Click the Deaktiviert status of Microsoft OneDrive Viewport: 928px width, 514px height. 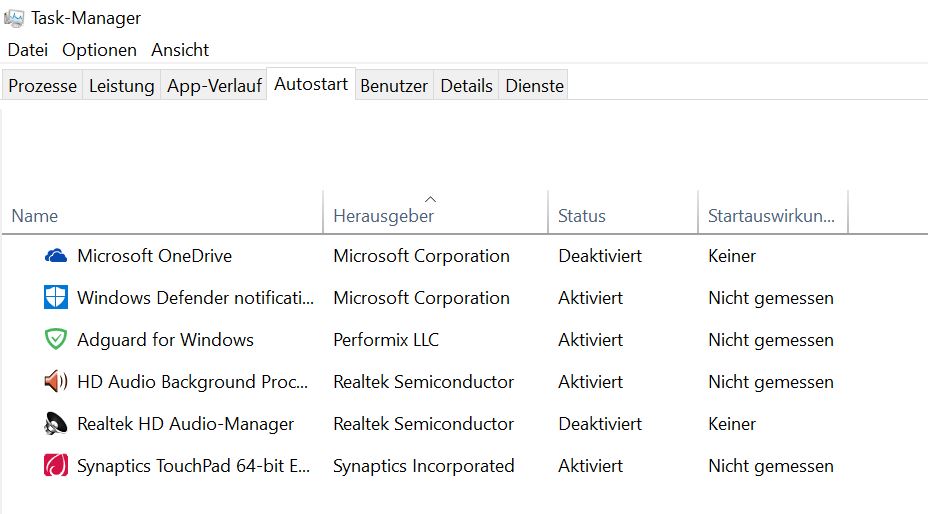click(x=600, y=256)
